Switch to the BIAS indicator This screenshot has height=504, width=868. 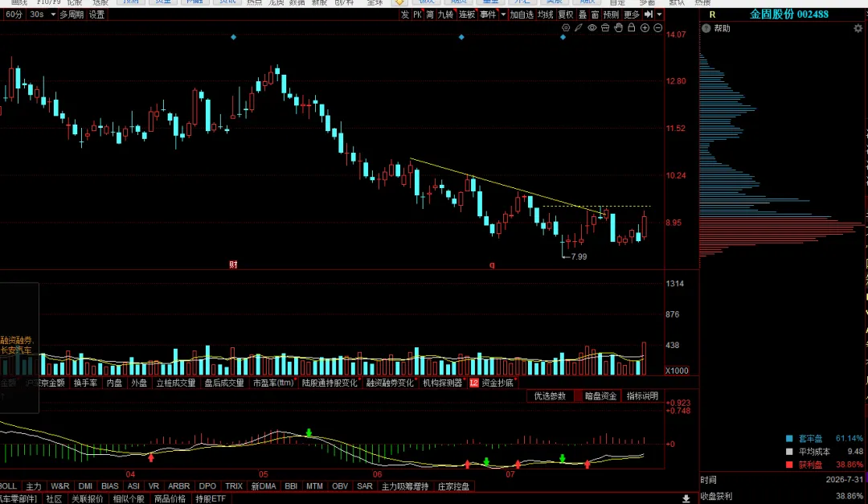109,486
